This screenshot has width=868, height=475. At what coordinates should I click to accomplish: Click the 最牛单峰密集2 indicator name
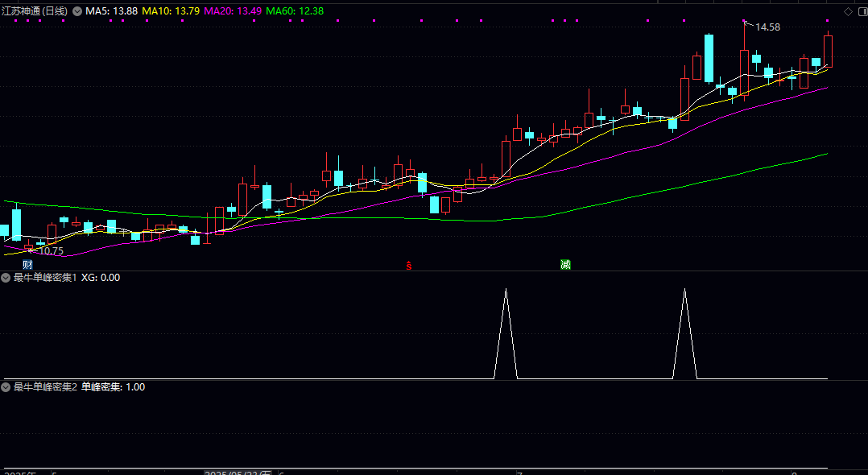click(45, 387)
